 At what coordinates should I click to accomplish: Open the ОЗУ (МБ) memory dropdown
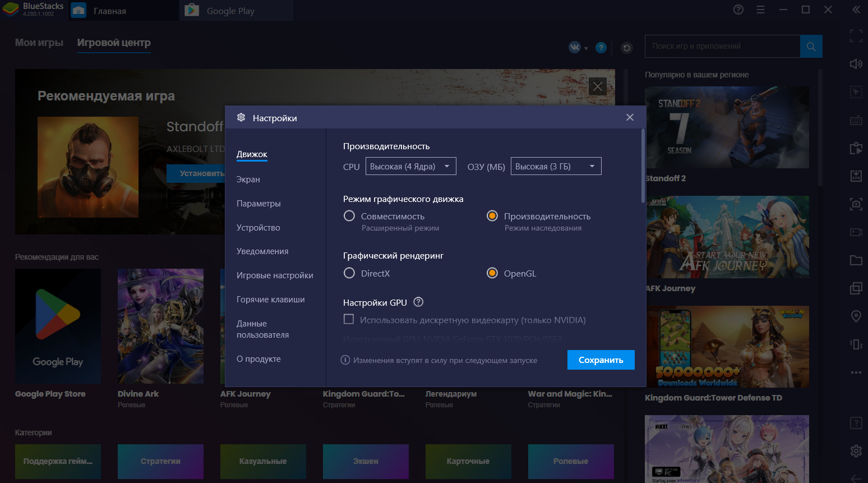point(556,166)
